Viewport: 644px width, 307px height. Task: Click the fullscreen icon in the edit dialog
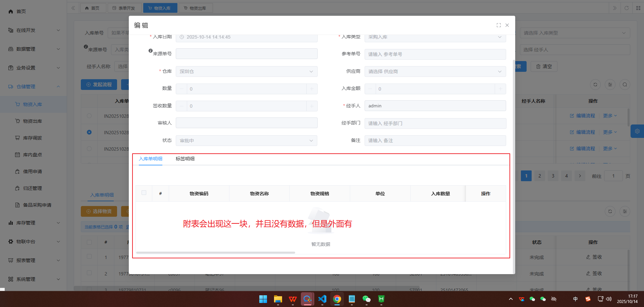pos(498,25)
